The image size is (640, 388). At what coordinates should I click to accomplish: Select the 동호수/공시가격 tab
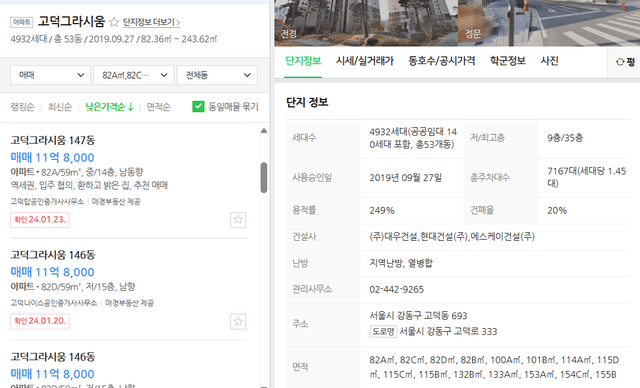(442, 61)
